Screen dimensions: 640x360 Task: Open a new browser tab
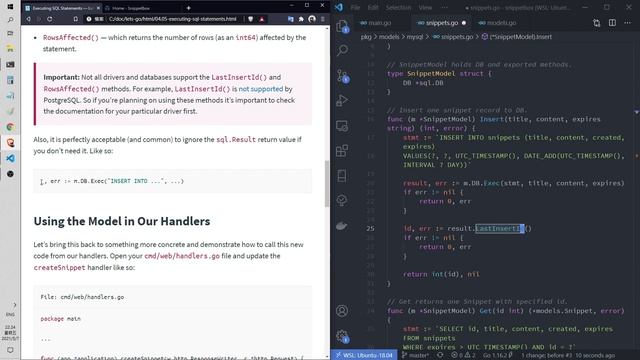(x=189, y=8)
